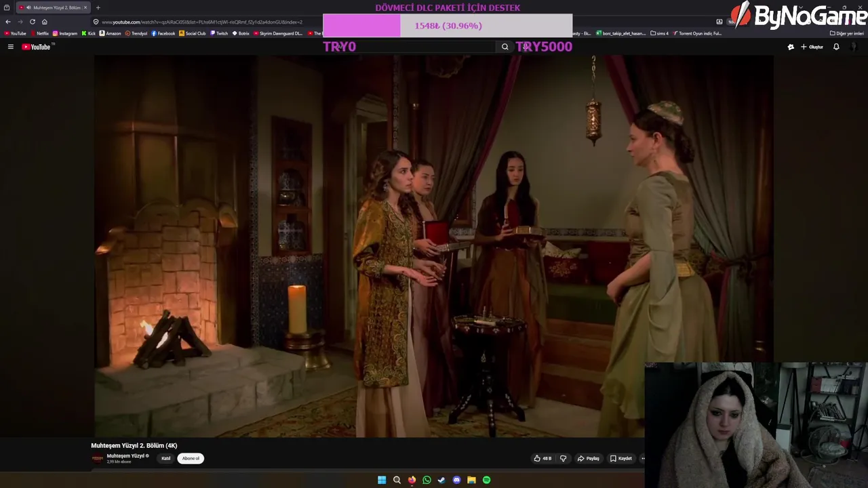Open the Botrix bookmark
Image resolution: width=868 pixels, height=488 pixels.
click(x=241, y=33)
